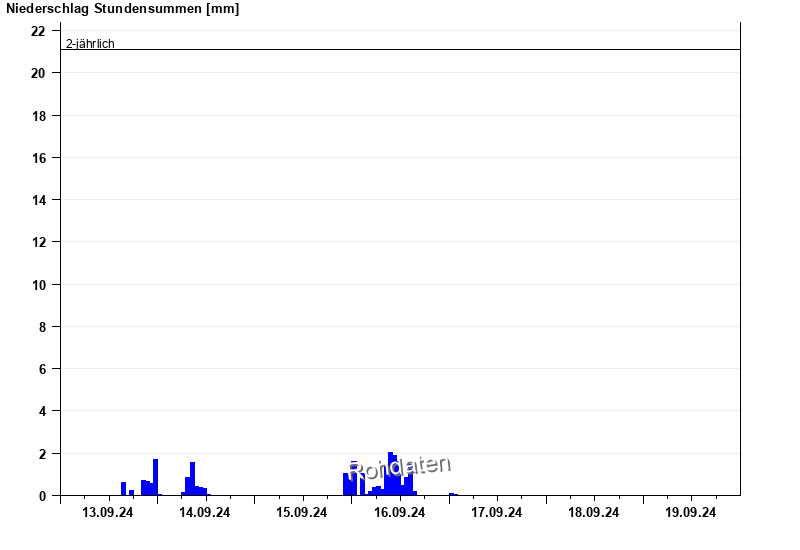Choose the 18.09.24 date label

tap(594, 513)
